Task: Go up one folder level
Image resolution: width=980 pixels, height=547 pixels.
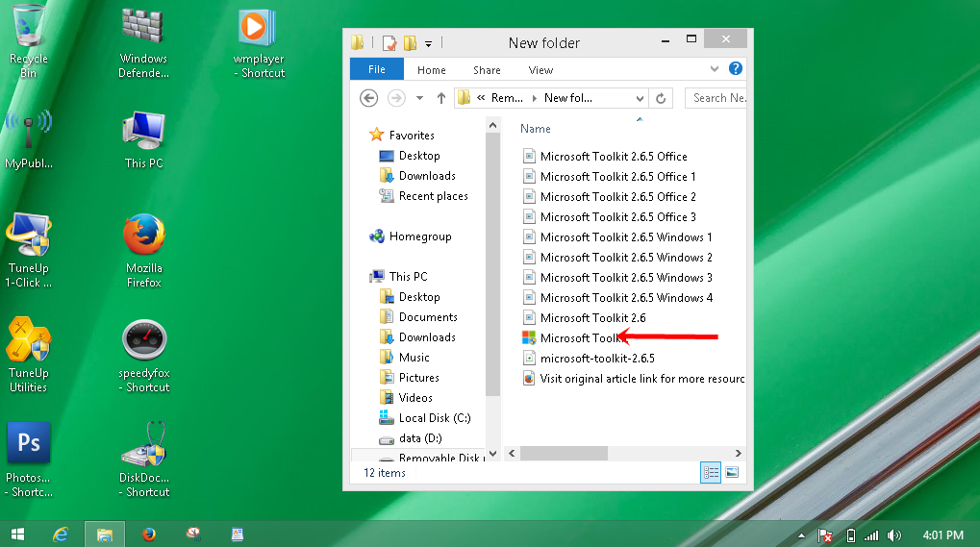Action: pyautogui.click(x=441, y=98)
